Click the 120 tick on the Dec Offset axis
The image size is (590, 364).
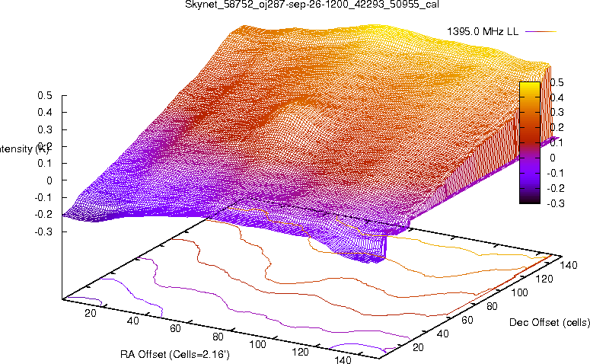(544, 279)
